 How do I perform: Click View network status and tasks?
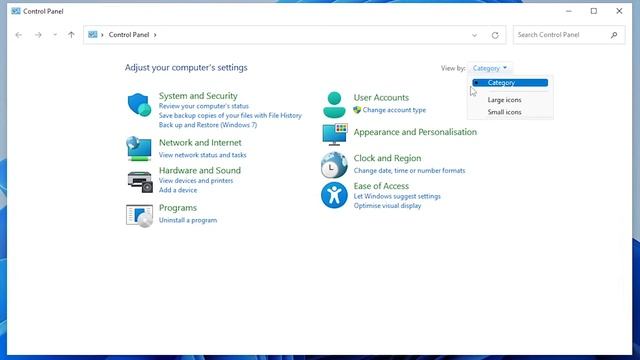click(202, 155)
